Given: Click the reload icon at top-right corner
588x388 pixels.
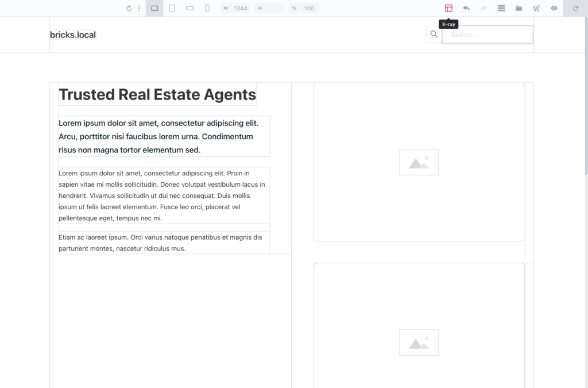Looking at the screenshot, I should tap(575, 8).
